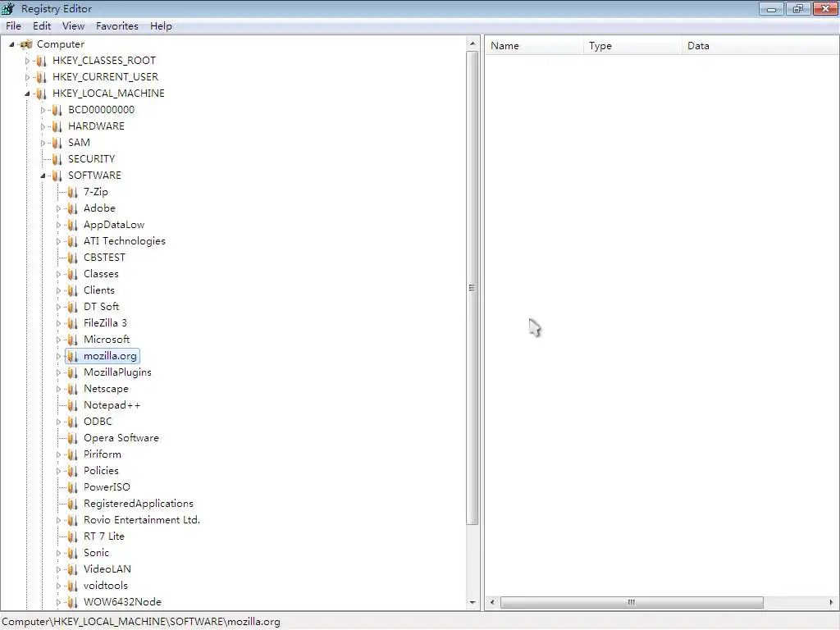840x630 pixels.
Task: Expand the MozillaPlugins key
Action: (58, 373)
